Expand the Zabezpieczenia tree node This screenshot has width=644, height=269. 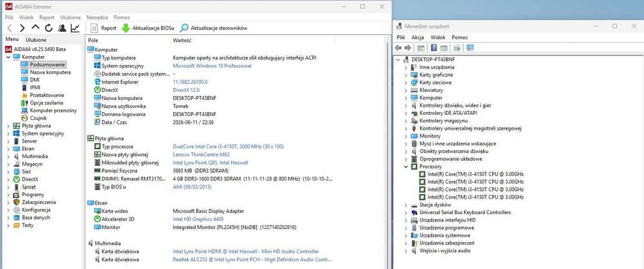point(8,202)
